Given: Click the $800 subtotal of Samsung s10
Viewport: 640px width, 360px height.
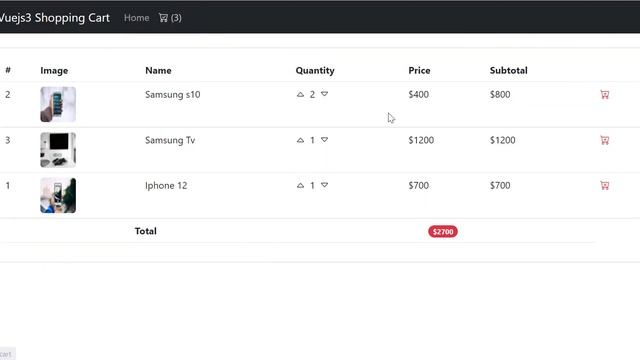Looking at the screenshot, I should [500, 95].
